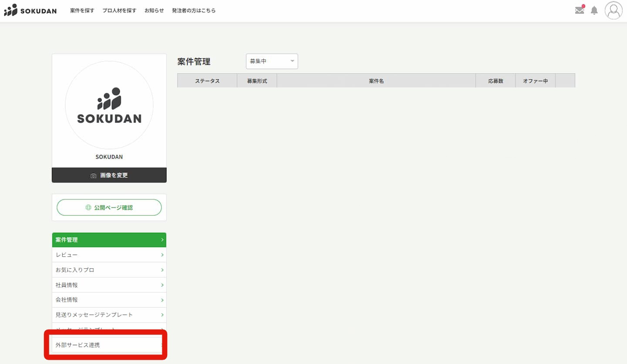Open the notification bell icon
Image resolution: width=627 pixels, height=364 pixels.
(594, 10)
